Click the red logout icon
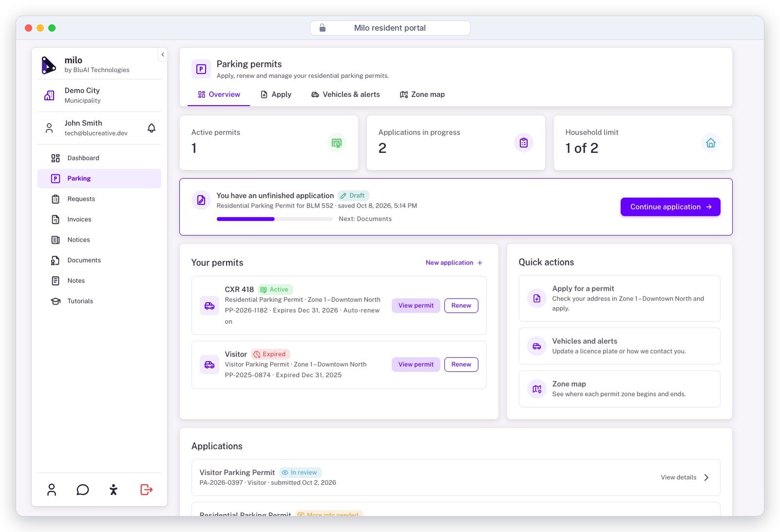 (146, 490)
